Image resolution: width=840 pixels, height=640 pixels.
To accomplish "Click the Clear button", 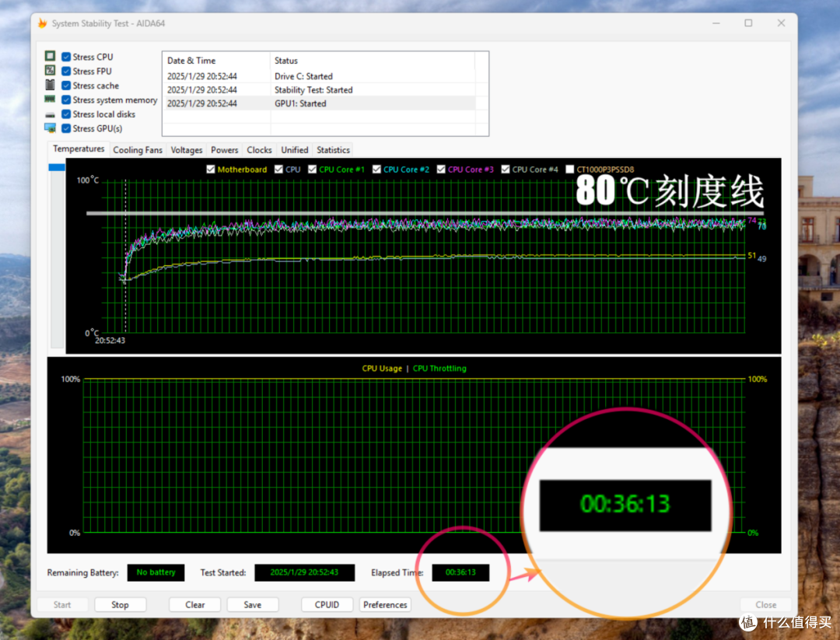I will 195,605.
